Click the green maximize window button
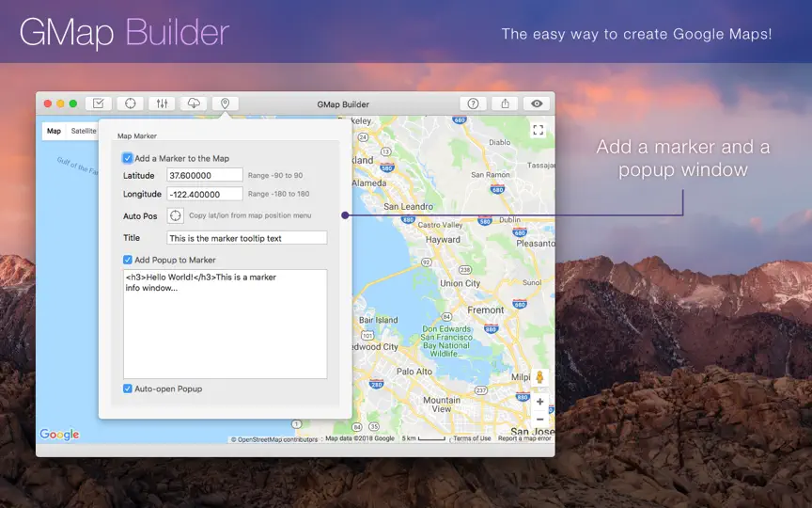812x508 pixels. (x=73, y=103)
